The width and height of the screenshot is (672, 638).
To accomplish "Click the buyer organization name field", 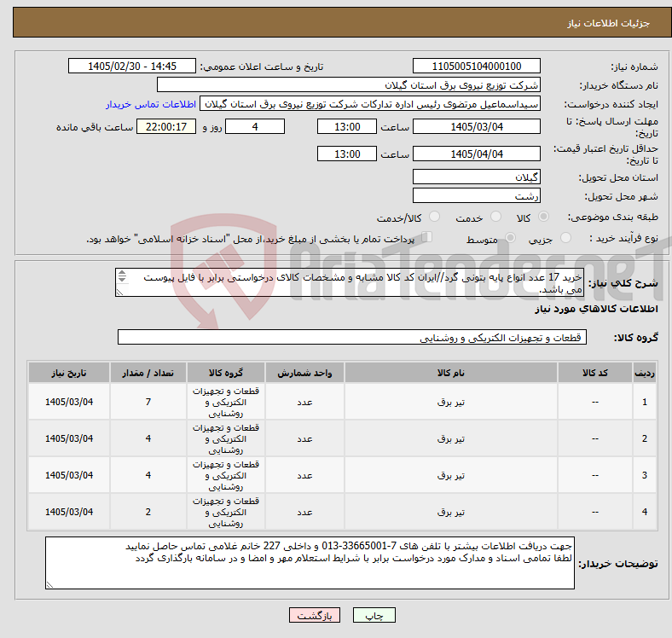I will [x=349, y=85].
